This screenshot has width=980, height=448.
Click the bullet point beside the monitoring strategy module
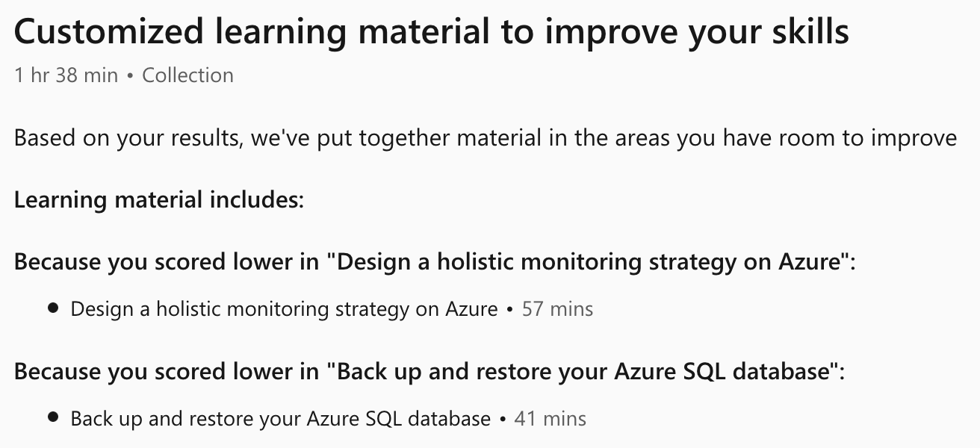53,308
